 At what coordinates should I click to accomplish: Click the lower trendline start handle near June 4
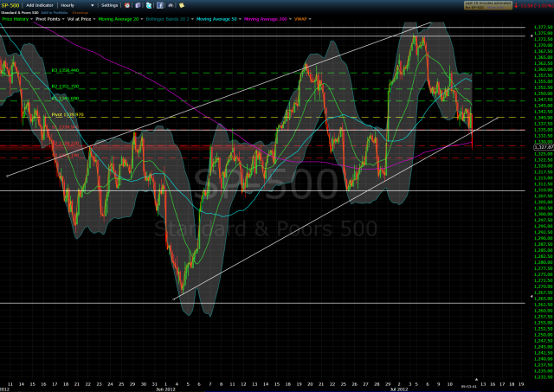click(173, 299)
